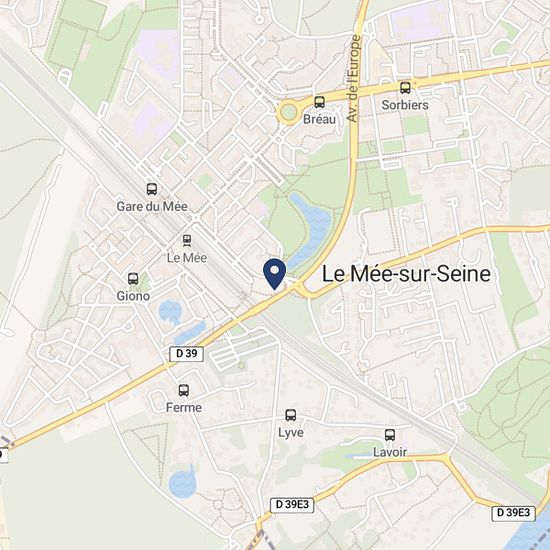Click the Gare du Mée text label

(152, 206)
